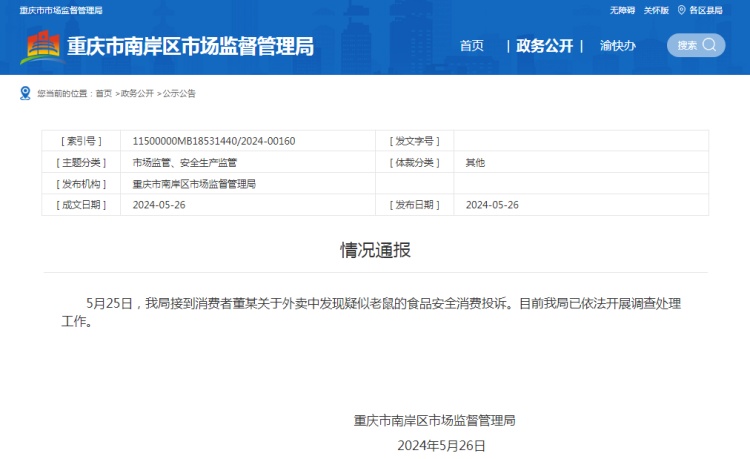Click the [发布日期] label cell
Viewport: 750px width, 459px height.
coord(415,205)
